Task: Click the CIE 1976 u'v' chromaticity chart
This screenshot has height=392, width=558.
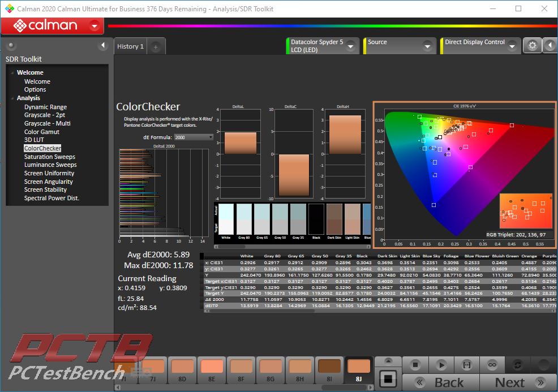Action: coord(465,175)
